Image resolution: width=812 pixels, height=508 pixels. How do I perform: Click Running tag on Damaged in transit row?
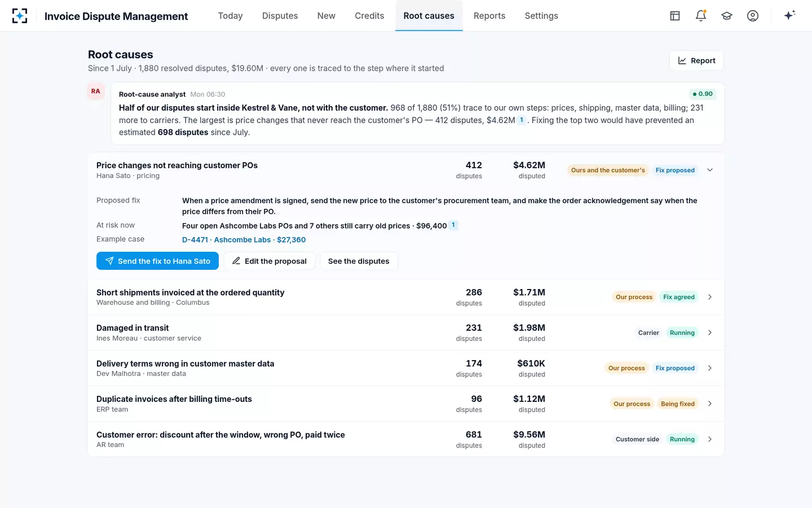(682, 332)
